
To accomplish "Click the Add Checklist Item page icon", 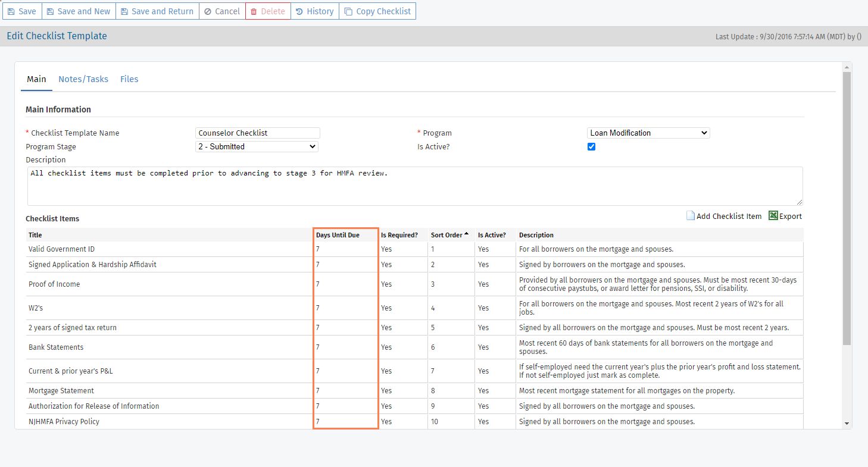I will [691, 215].
